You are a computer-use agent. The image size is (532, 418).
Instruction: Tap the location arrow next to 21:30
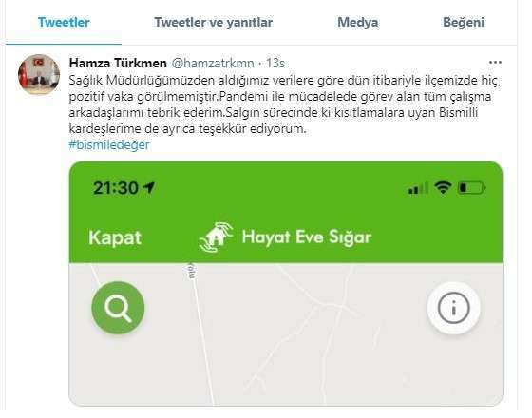click(149, 187)
